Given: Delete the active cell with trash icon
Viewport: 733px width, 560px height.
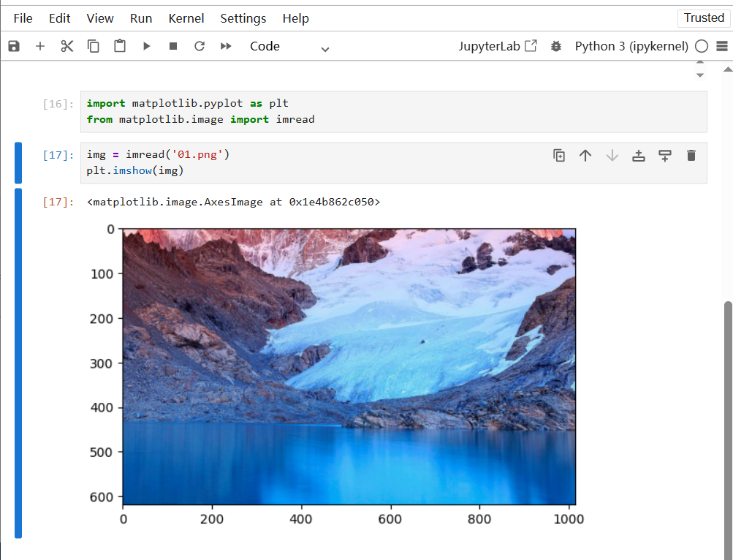Looking at the screenshot, I should pyautogui.click(x=691, y=155).
